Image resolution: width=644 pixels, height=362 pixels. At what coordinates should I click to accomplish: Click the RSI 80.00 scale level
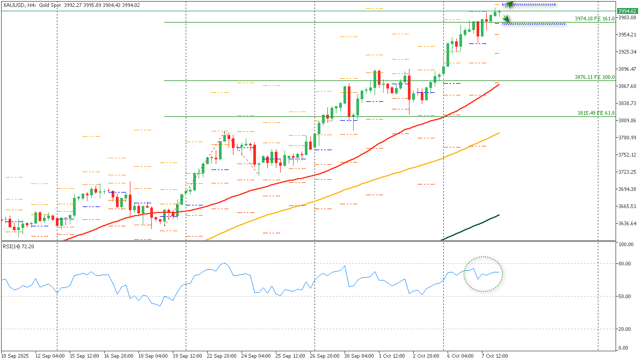624,264
